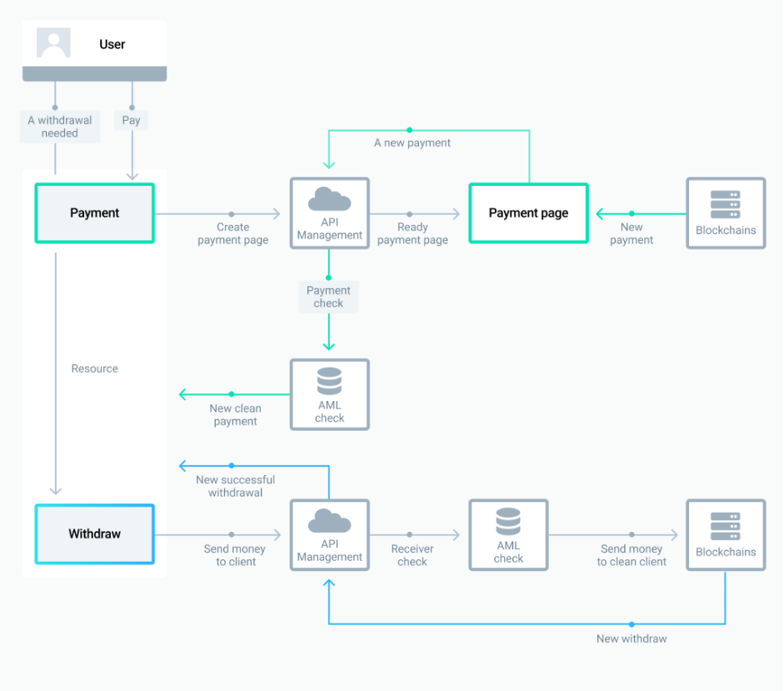Open the Payment page node
Screen dimensions: 784x691
pos(528,213)
